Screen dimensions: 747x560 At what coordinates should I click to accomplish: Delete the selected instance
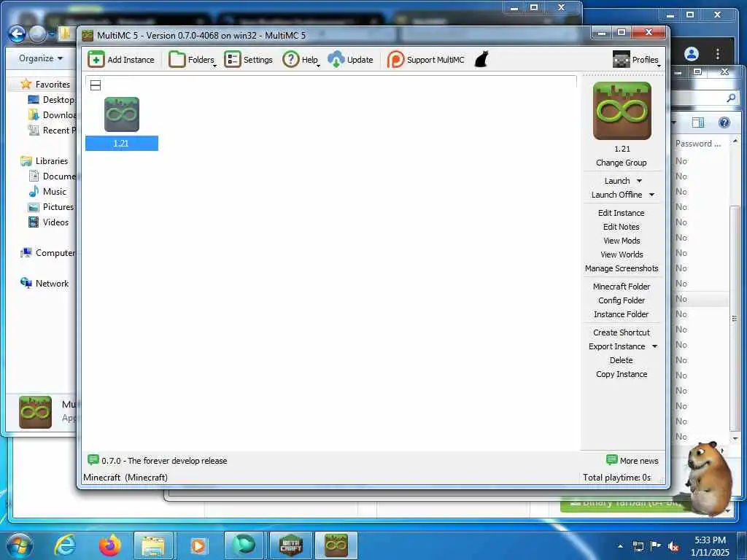click(x=622, y=360)
